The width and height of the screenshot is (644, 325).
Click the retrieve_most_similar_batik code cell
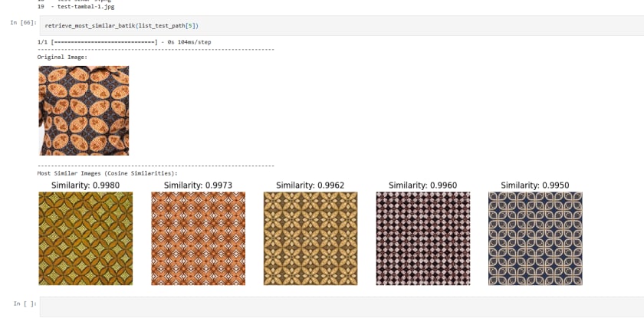pyautogui.click(x=342, y=25)
